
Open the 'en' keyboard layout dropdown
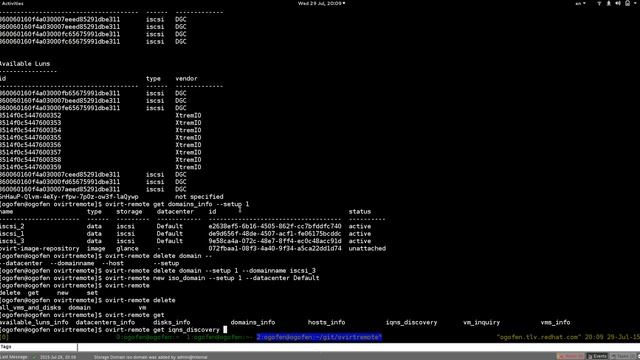click(580, 3)
